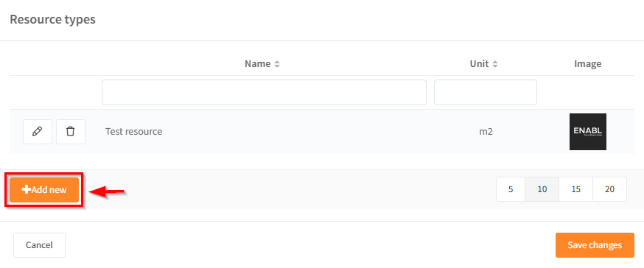The image size is (644, 268).
Task: Focus the Name filter input field
Action: [x=264, y=92]
